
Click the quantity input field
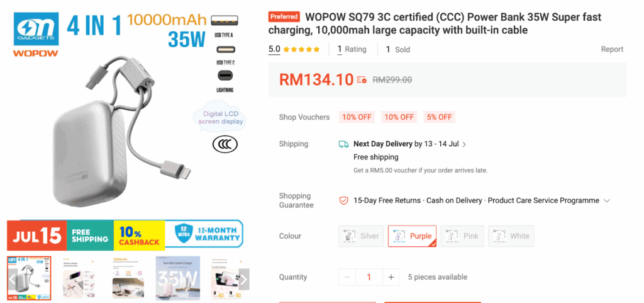369,277
